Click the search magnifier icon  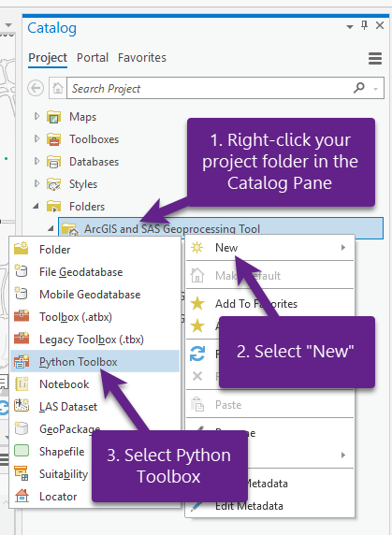click(x=358, y=88)
